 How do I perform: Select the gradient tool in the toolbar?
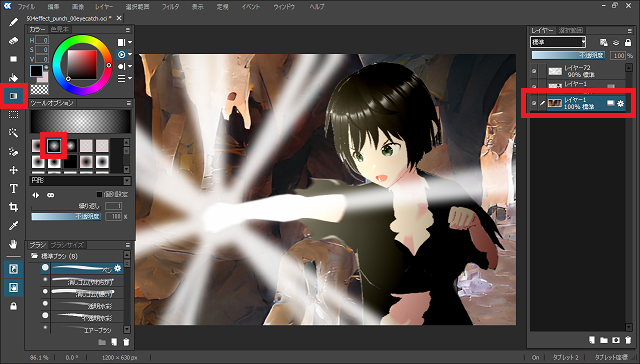pos(13,96)
